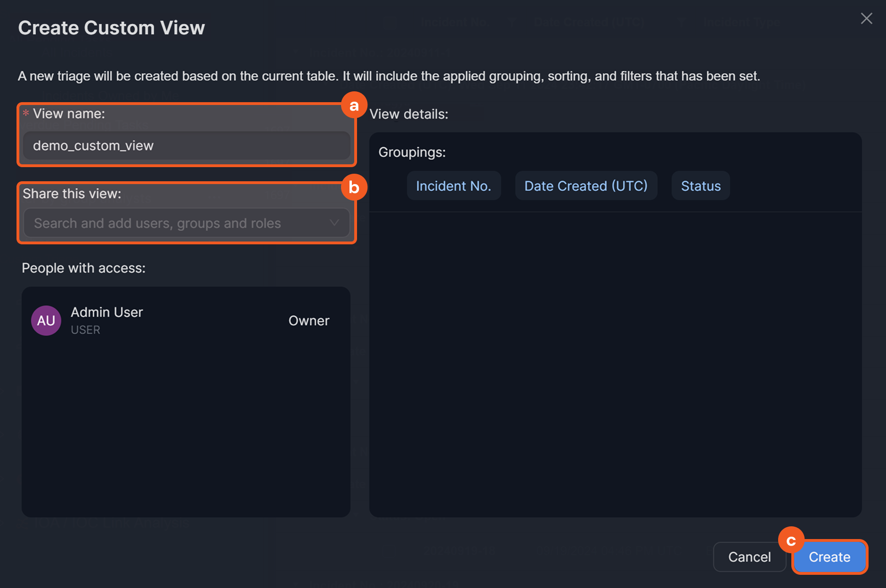
Task: Click the AU avatar icon
Action: click(x=46, y=321)
